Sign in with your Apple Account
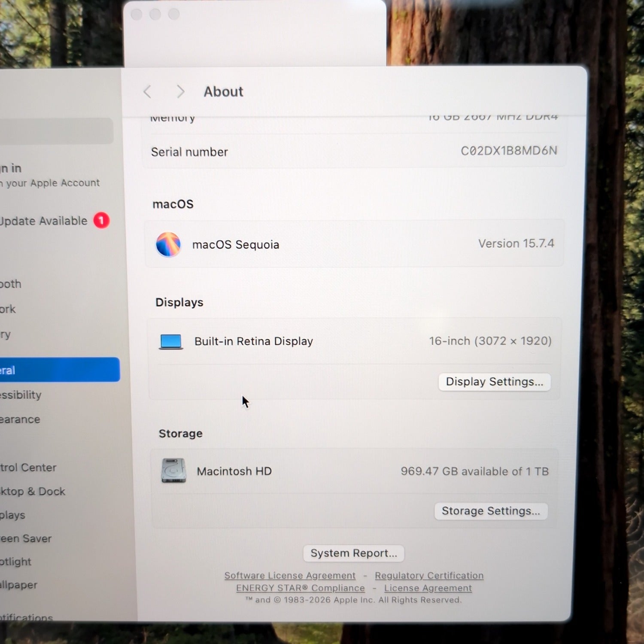This screenshot has height=644, width=644. 49,175
